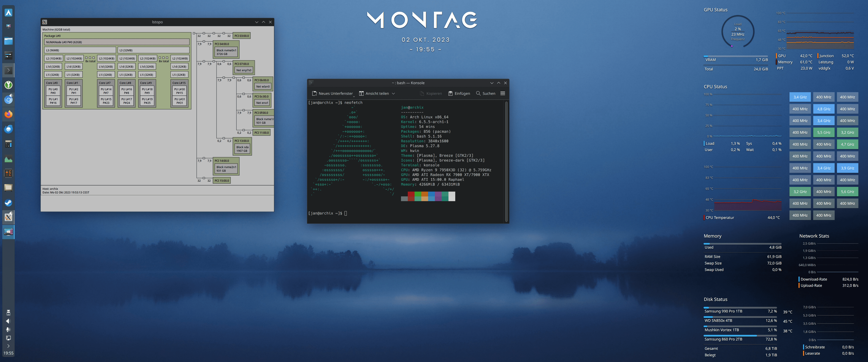Click the microphone tray icon
Screen dimensions: 868x362
coord(8,329)
